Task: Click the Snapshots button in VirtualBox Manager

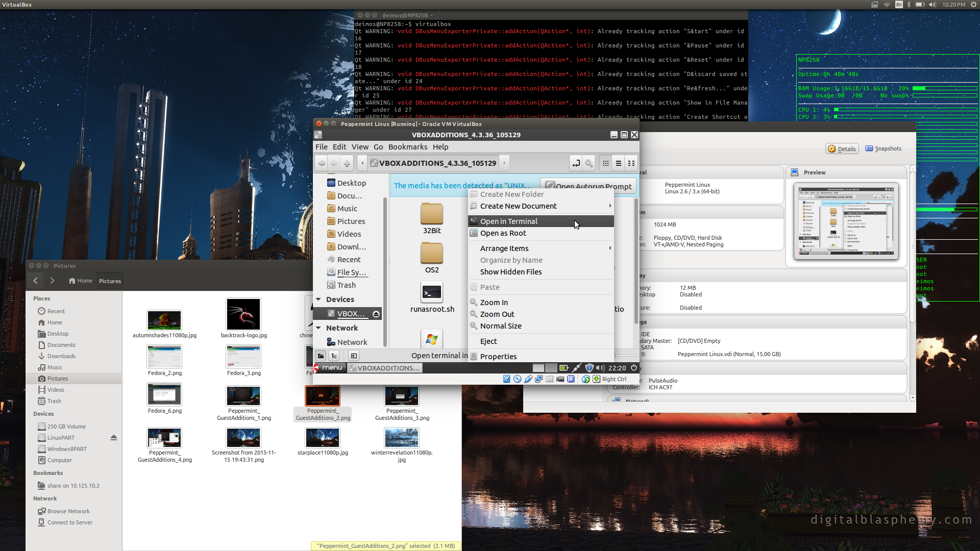Action: (x=883, y=148)
